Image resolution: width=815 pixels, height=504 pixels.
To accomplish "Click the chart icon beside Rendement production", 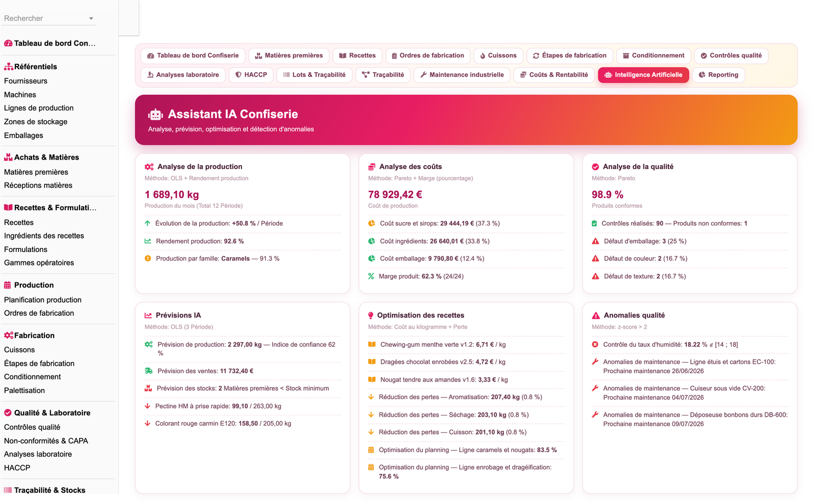I will point(148,241).
